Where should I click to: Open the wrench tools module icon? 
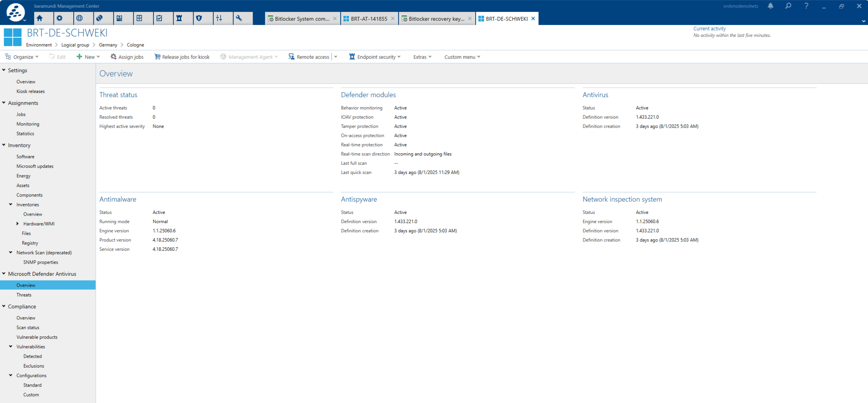point(239,18)
